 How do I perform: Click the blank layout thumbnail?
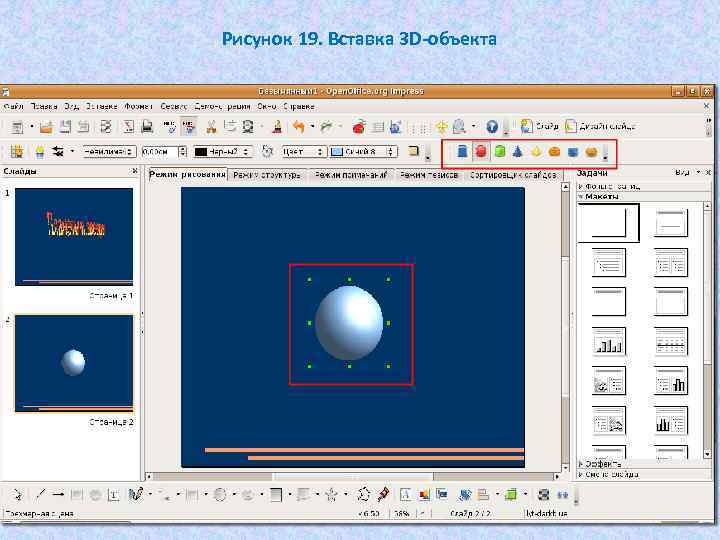coord(608,223)
